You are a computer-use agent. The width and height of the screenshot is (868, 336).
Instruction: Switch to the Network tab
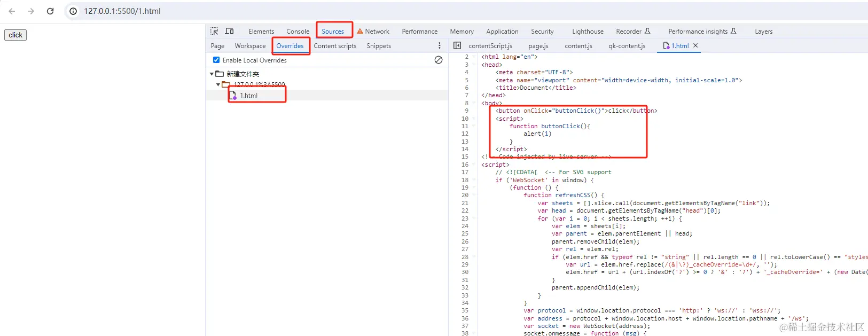point(377,32)
